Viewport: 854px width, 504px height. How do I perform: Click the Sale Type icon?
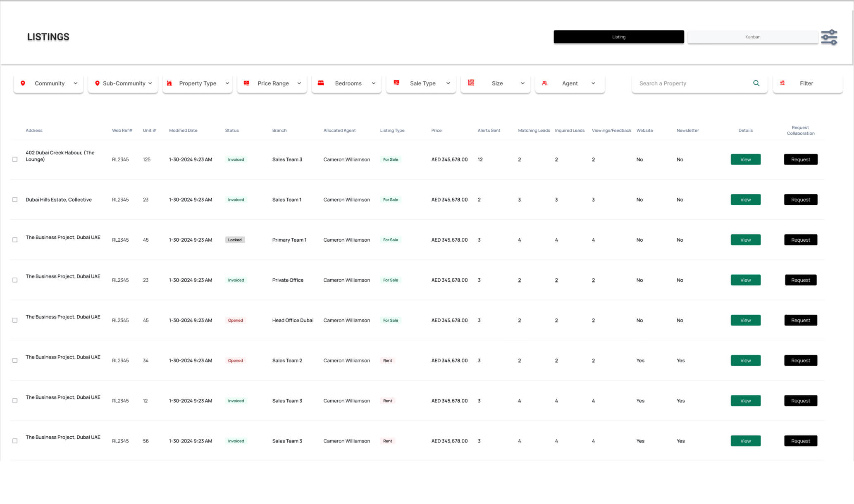(x=396, y=83)
